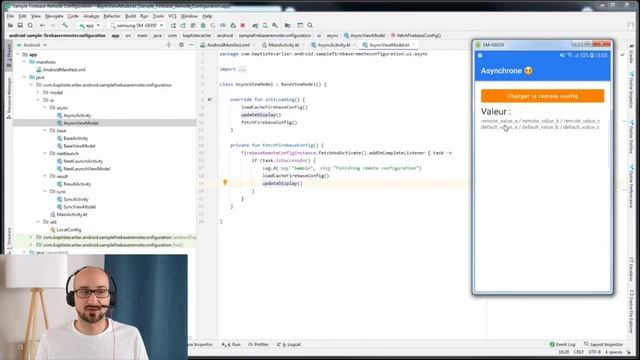
Task: Click the UTF-8 encoding status entry
Action: click(x=594, y=352)
